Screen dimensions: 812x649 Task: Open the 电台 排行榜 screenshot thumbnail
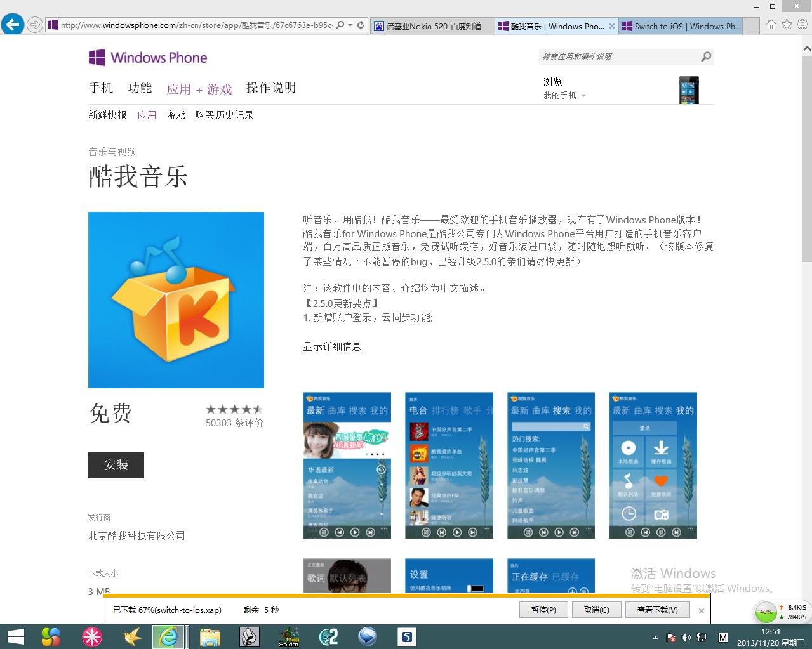(x=449, y=466)
